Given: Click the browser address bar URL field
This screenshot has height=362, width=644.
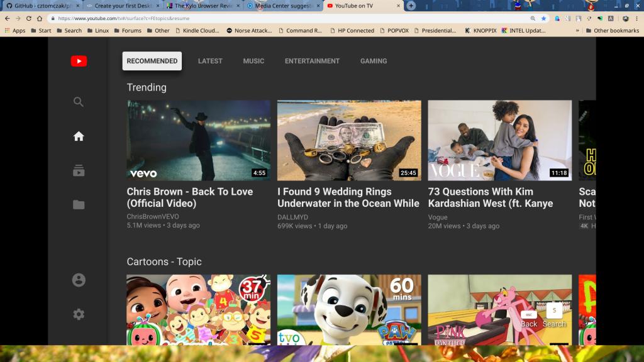Looking at the screenshot, I should point(283,19).
